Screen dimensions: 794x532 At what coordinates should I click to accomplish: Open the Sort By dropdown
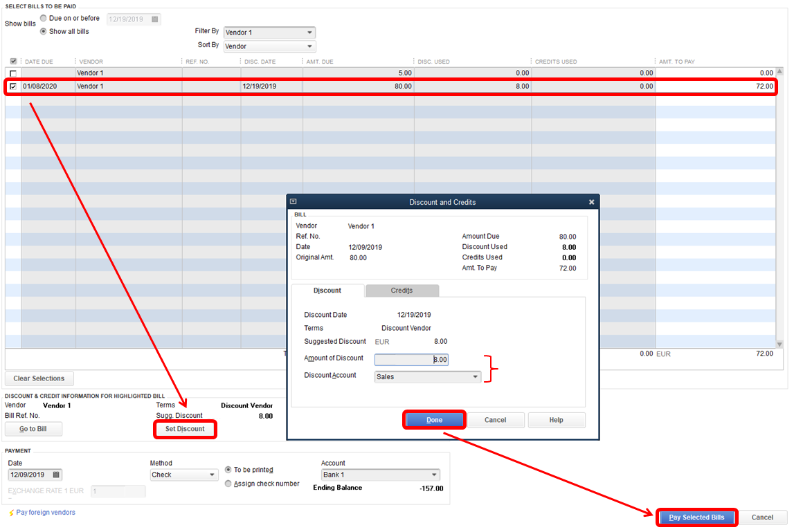tap(308, 46)
